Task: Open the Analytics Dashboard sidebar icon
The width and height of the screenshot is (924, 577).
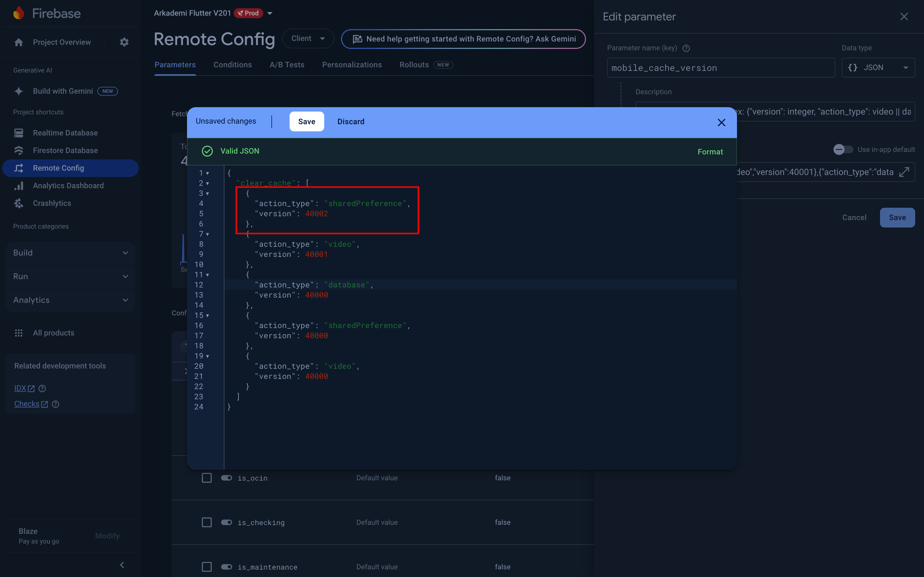Action: (19, 185)
